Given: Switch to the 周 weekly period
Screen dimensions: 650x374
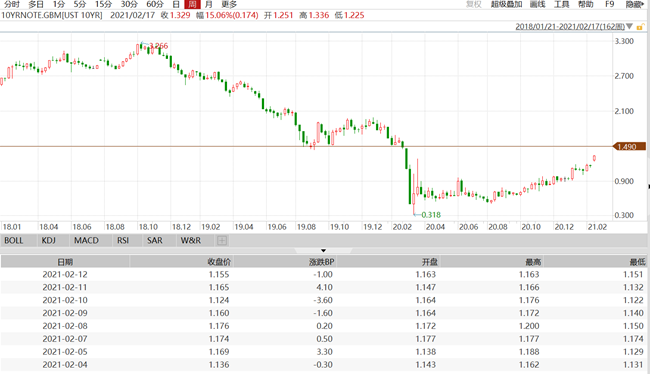Looking at the screenshot, I should coord(192,5).
